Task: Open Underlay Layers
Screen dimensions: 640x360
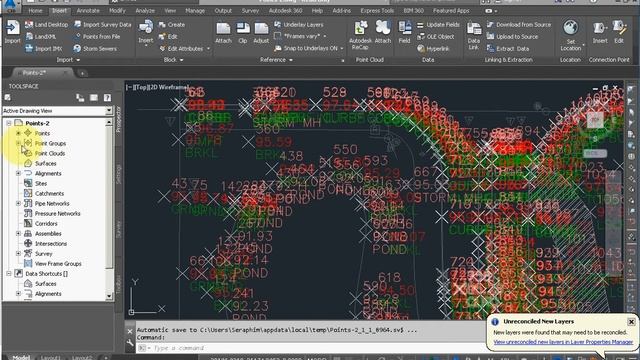Action: [x=299, y=24]
